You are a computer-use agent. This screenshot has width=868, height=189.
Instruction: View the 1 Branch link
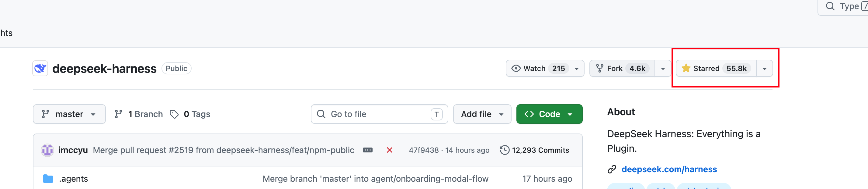pyautogui.click(x=138, y=114)
